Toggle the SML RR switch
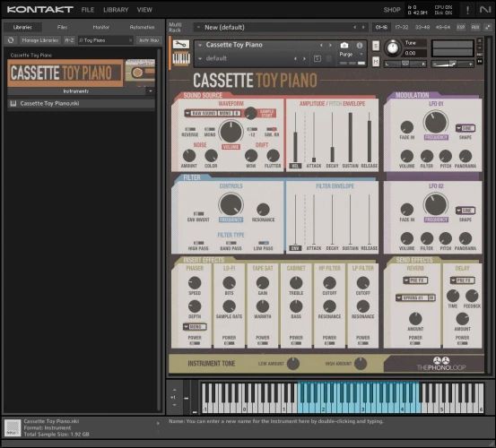This screenshot has height=448, width=496. tap(272, 129)
